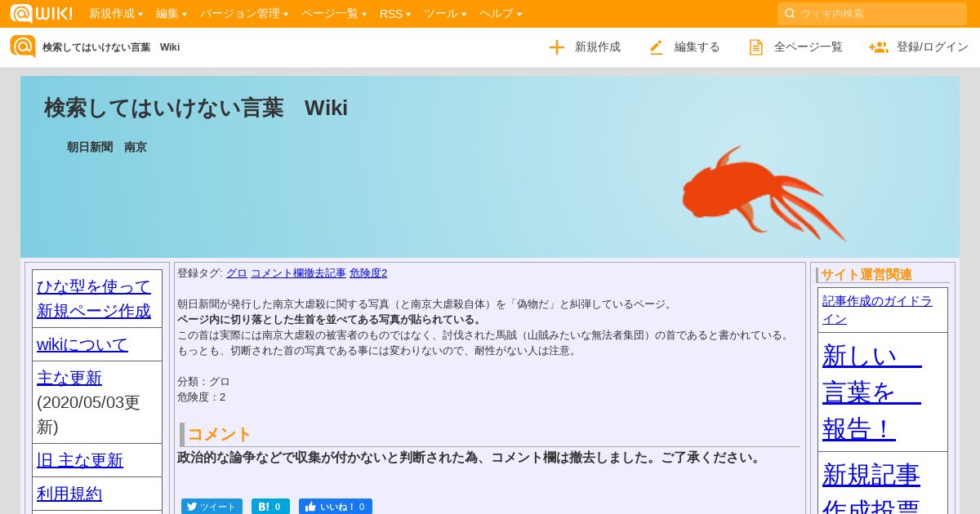Click the magnifier icon in search box
This screenshot has width=980, height=514.
pyautogui.click(x=790, y=13)
